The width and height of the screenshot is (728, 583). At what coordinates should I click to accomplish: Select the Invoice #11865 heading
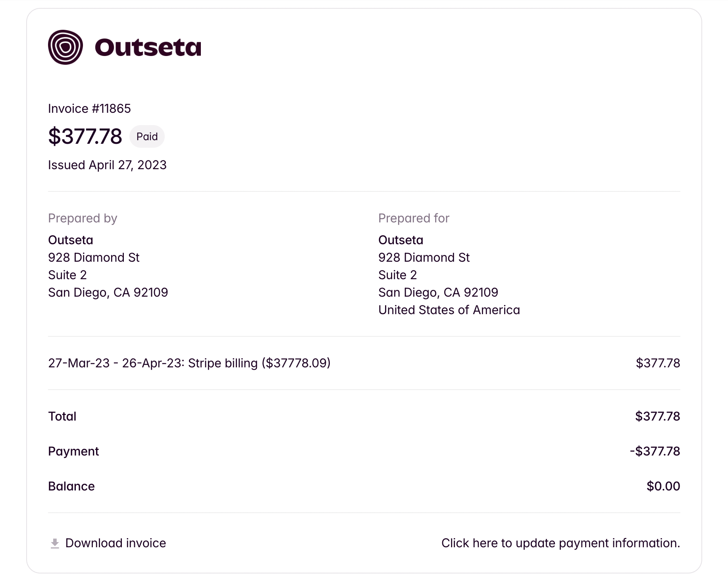(89, 109)
